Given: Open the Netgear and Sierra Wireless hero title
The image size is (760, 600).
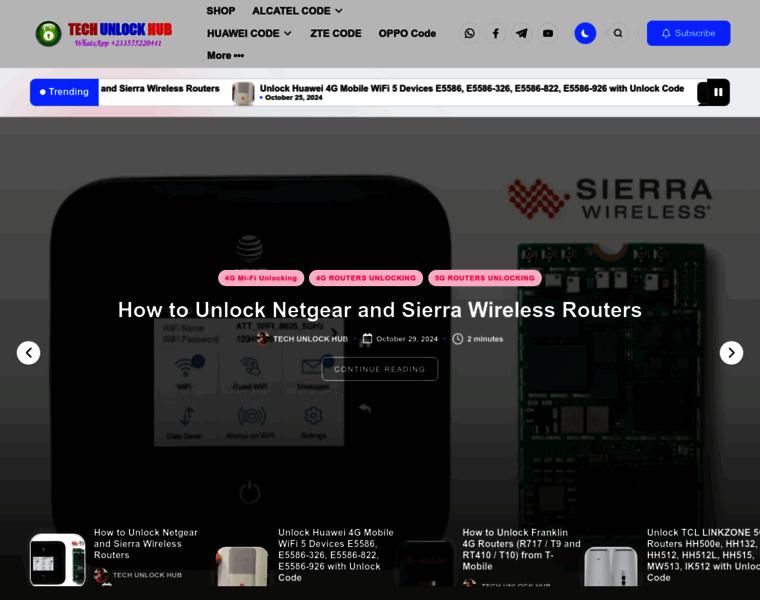Looking at the screenshot, I should [x=380, y=310].
